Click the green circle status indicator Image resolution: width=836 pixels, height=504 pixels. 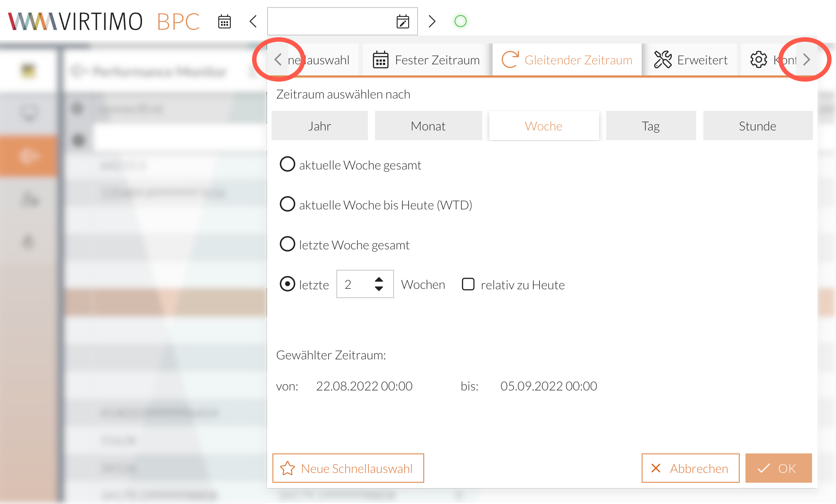[461, 21]
